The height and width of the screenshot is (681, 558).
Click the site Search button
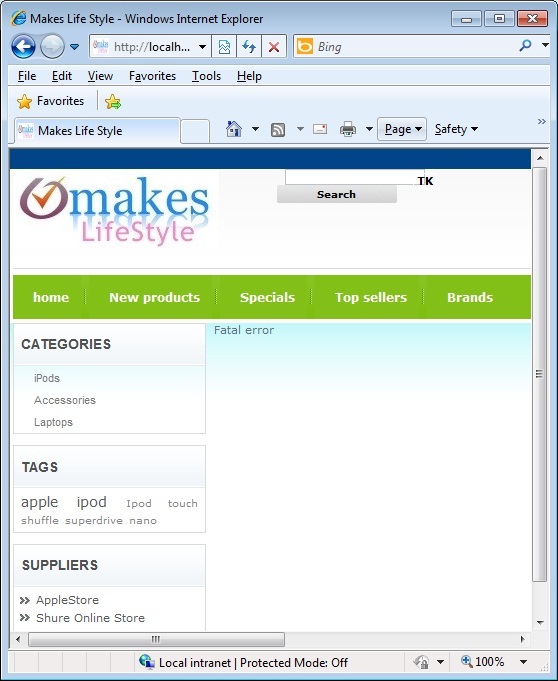[337, 194]
